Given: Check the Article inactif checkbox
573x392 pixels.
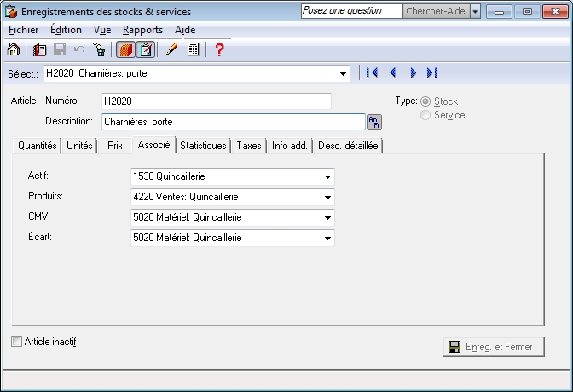Looking at the screenshot, I should click(18, 342).
